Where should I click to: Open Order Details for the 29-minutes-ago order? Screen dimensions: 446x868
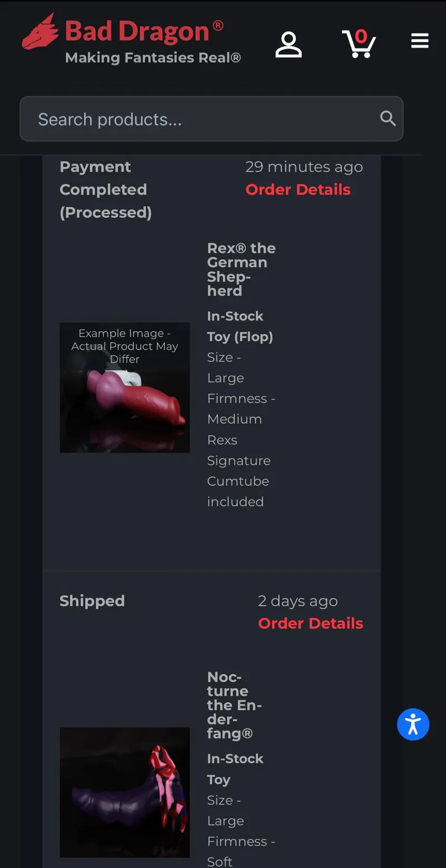pyautogui.click(x=298, y=190)
